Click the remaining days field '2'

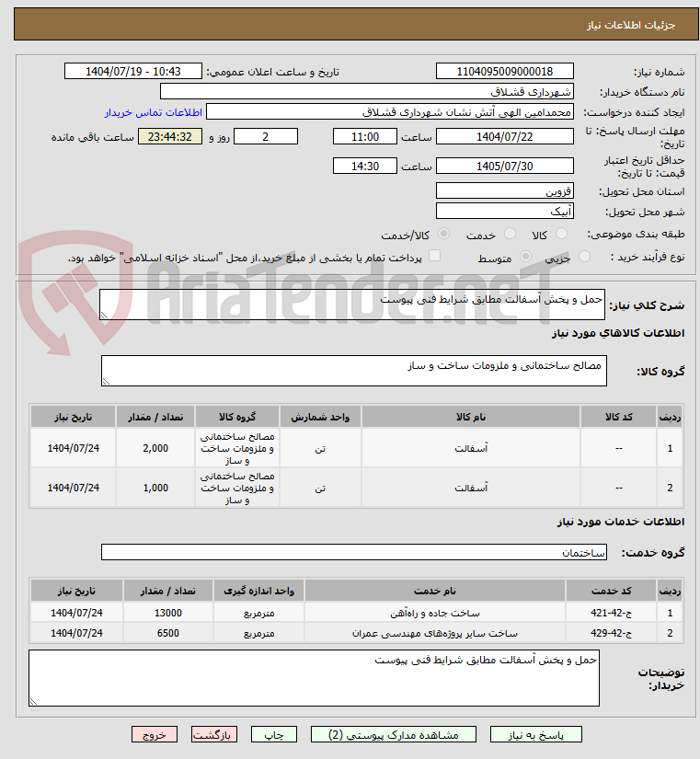(266, 136)
